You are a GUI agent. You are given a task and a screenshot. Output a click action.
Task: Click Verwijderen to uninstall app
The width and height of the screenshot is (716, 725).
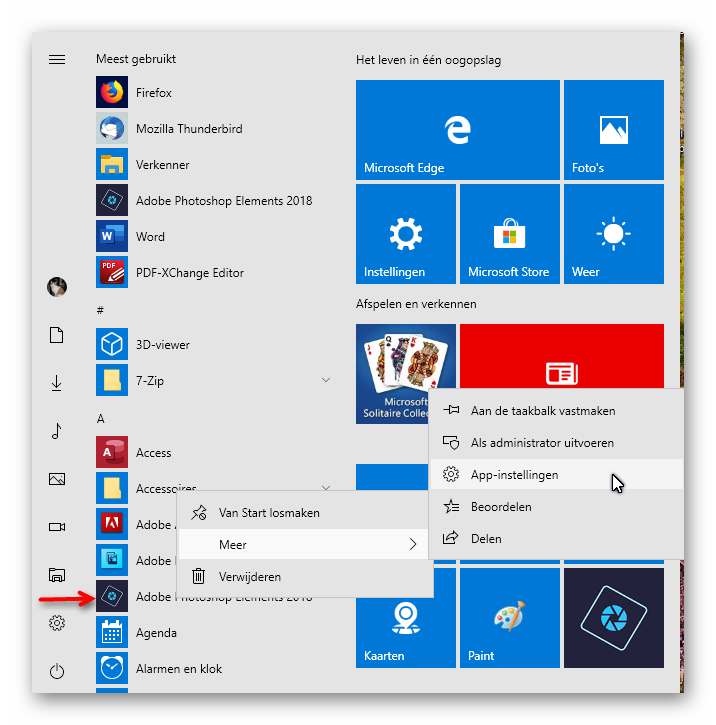249,577
